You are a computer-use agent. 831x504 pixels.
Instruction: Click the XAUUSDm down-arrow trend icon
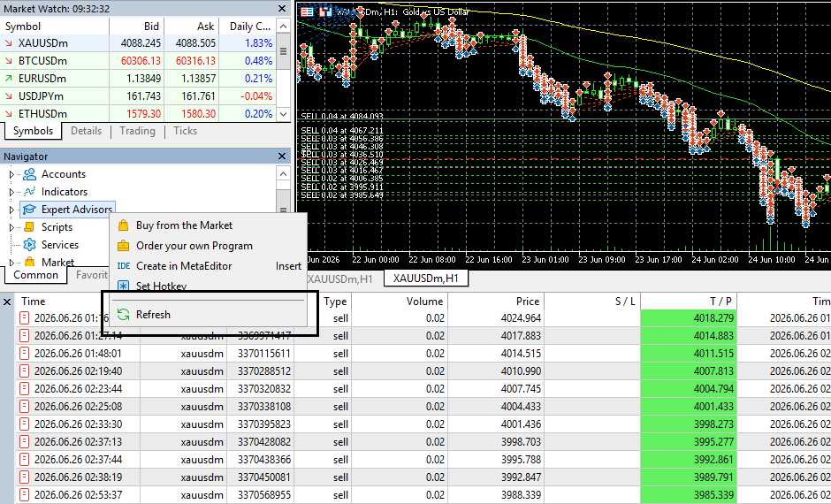[x=9, y=43]
